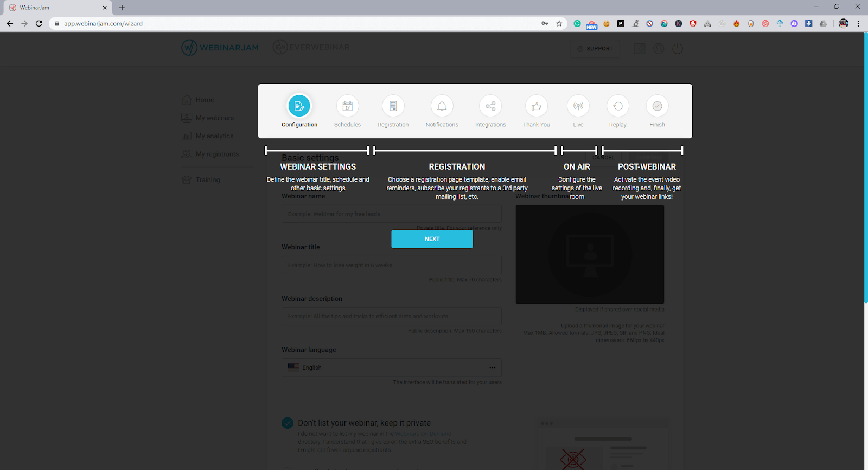Viewport: 868px width, 470px height.
Task: Open My webinars in the sidebar
Action: (x=208, y=118)
